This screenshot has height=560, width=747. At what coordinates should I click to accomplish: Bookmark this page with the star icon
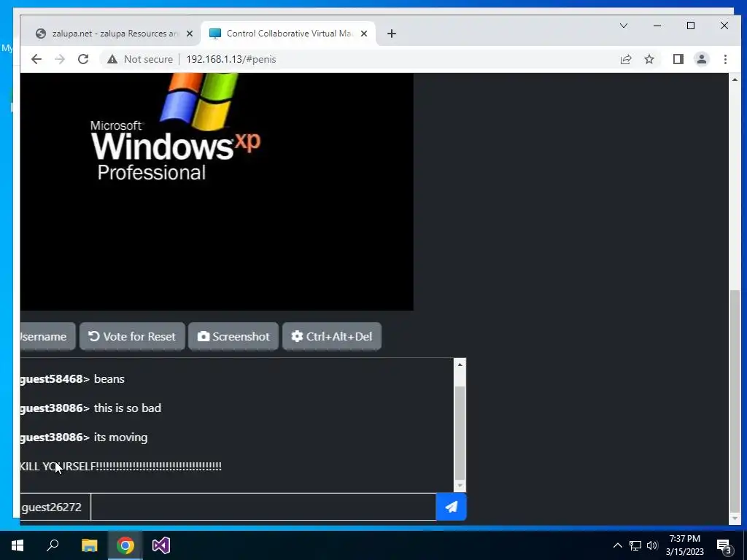[x=649, y=59]
